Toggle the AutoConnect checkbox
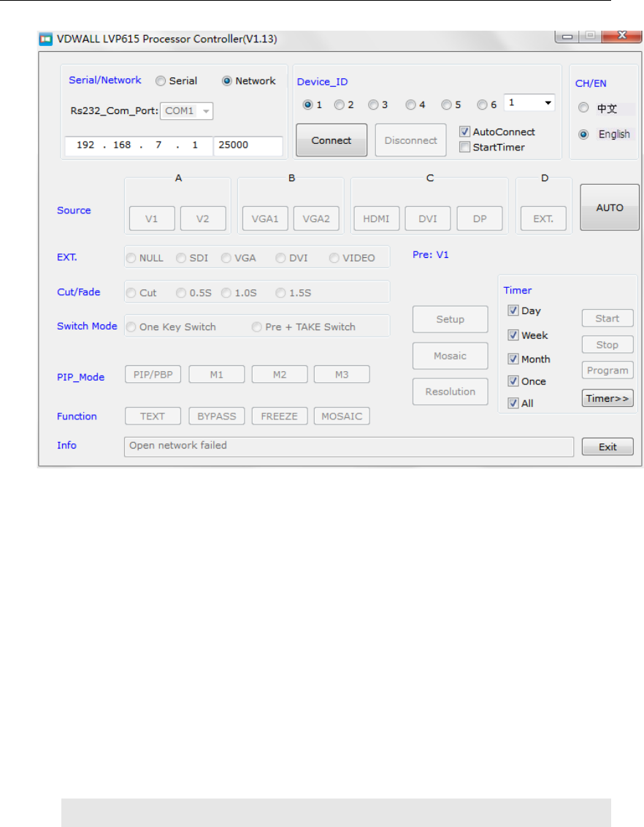This screenshot has height=827, width=644. [464, 132]
